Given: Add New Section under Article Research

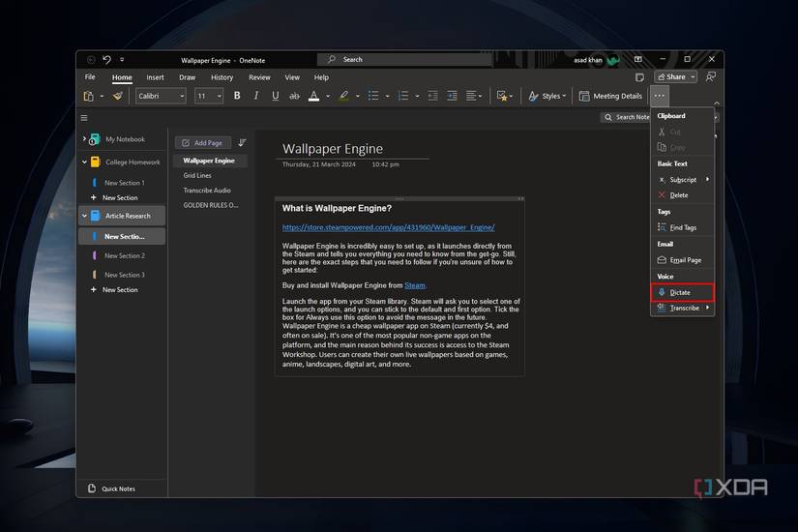Looking at the screenshot, I should click(114, 289).
